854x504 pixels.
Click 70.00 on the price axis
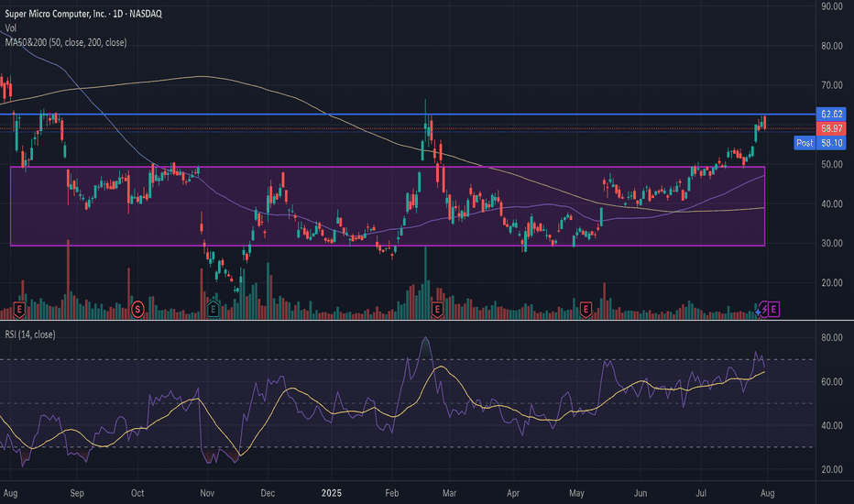tap(832, 85)
